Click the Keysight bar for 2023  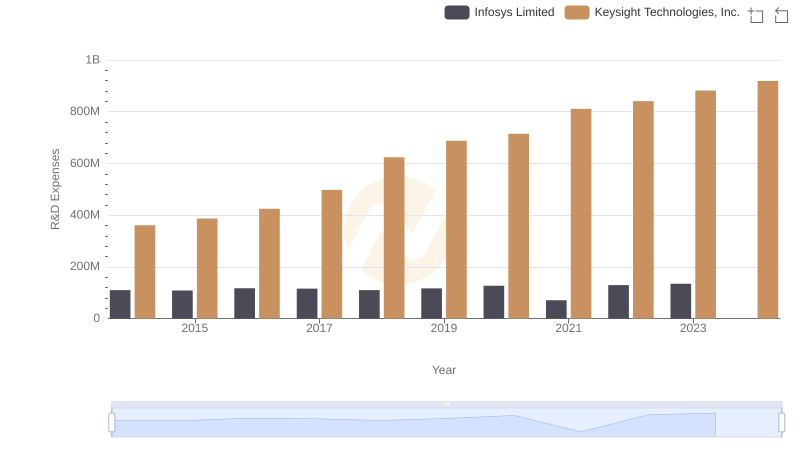click(705, 204)
